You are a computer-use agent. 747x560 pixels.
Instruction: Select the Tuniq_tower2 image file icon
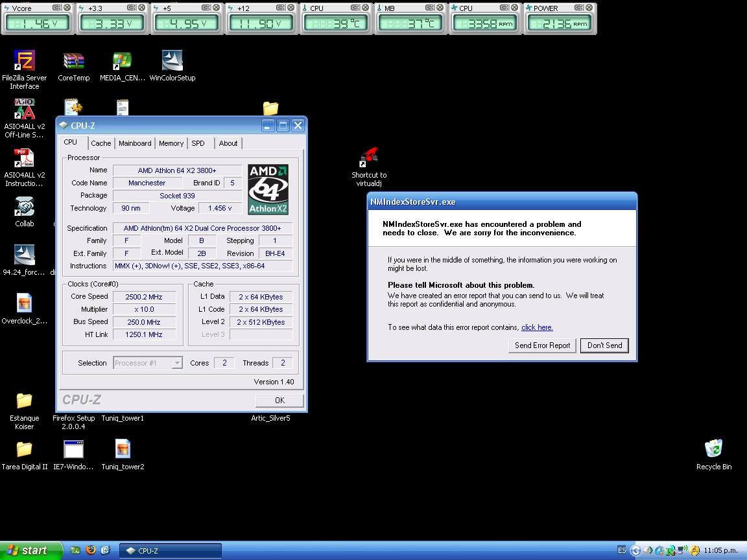pos(123,455)
